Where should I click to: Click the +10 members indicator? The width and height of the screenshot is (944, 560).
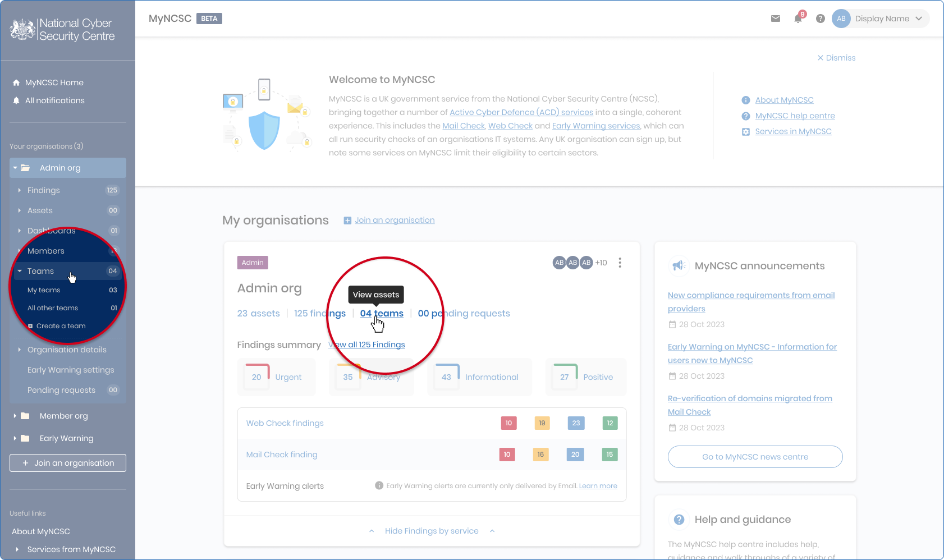[601, 263]
